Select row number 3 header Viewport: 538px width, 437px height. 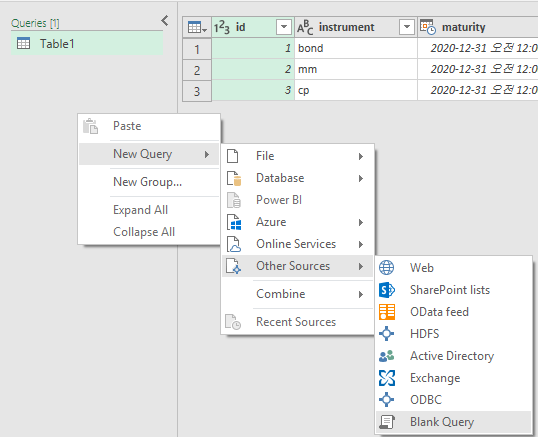197,91
